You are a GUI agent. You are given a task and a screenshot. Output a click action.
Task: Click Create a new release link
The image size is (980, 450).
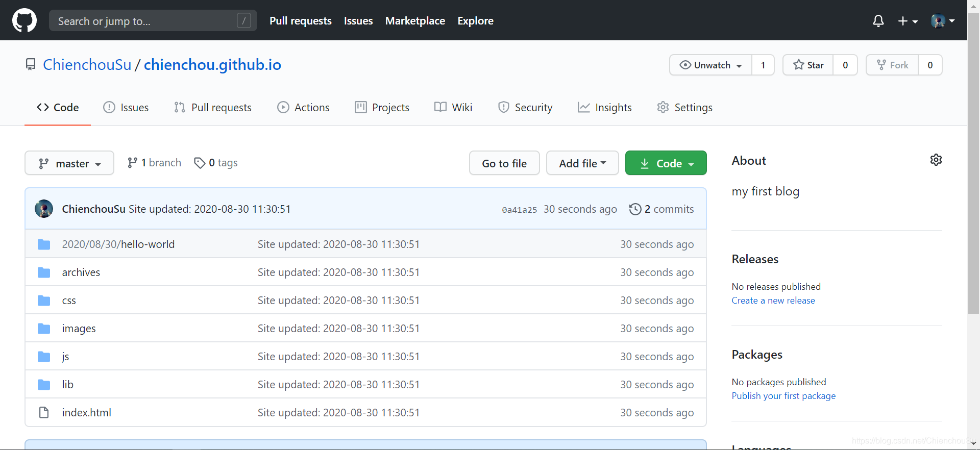click(x=773, y=301)
